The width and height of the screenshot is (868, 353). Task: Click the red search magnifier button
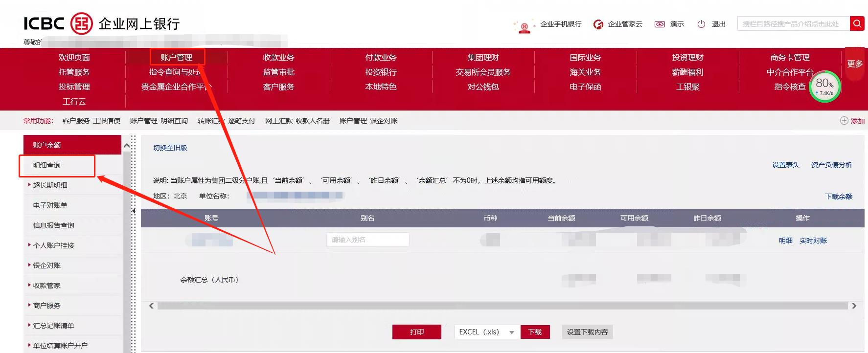[857, 23]
